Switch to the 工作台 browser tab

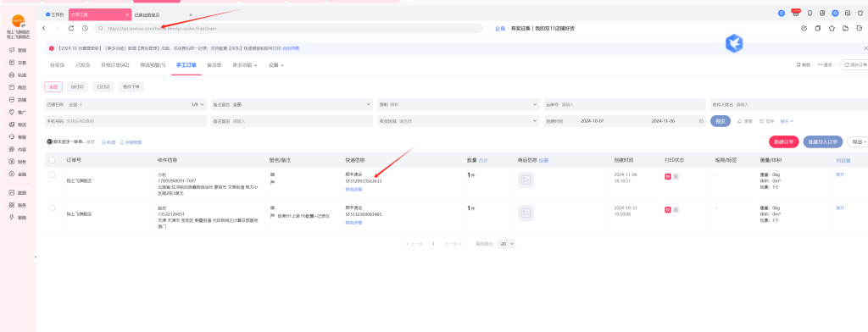(55, 14)
